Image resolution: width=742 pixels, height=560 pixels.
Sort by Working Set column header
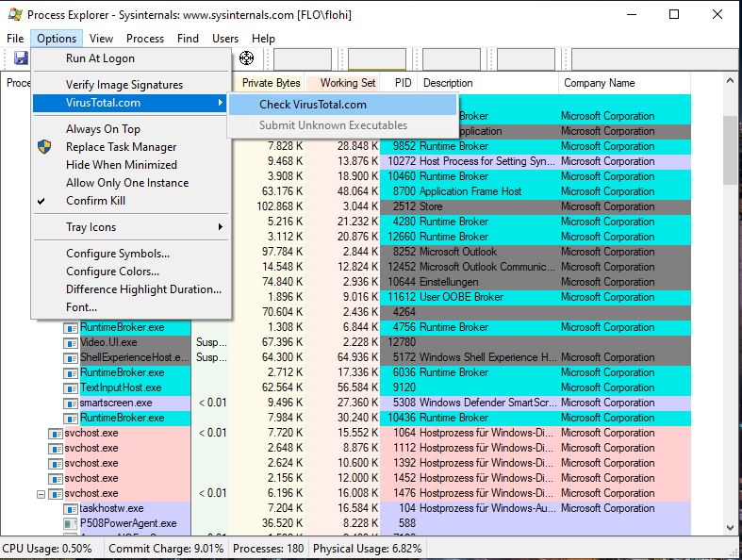[x=342, y=83]
